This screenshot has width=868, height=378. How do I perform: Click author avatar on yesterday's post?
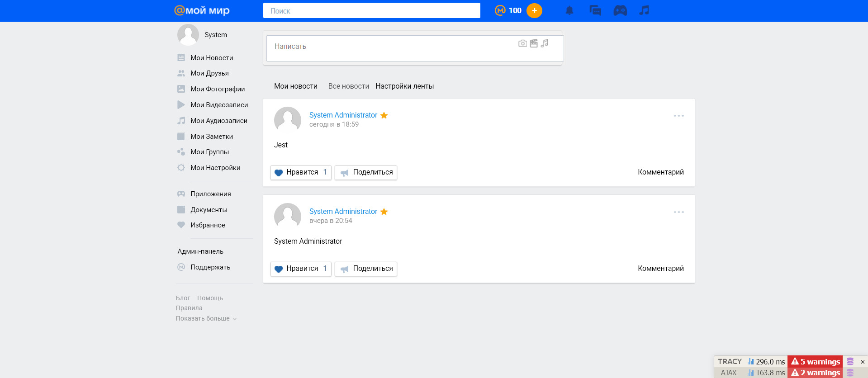tap(288, 217)
